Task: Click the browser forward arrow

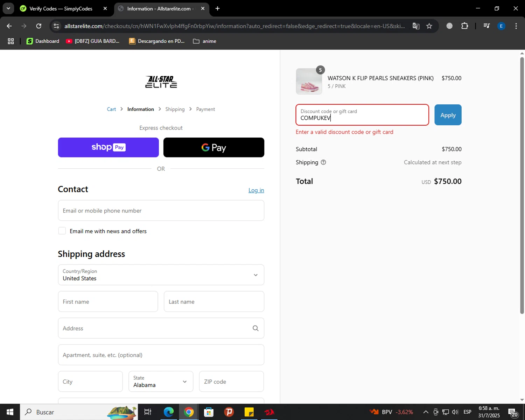Action: click(x=24, y=26)
